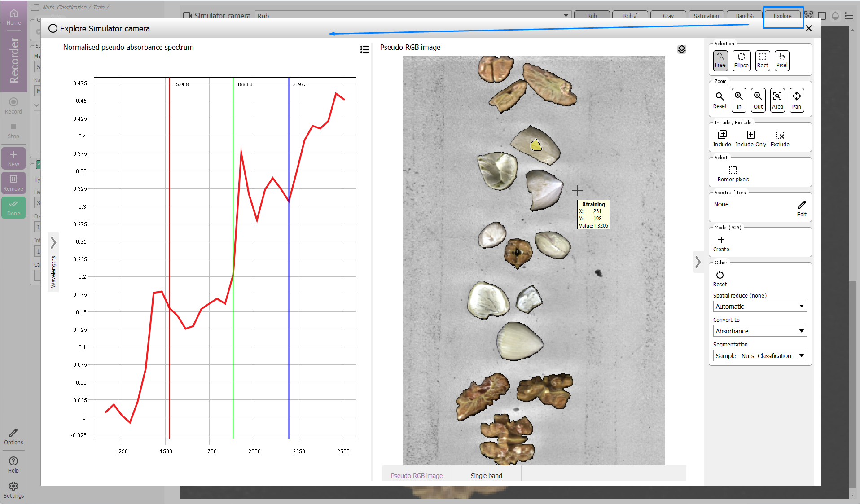This screenshot has width=860, height=504.
Task: Click the Zoom In icon
Action: click(x=739, y=100)
